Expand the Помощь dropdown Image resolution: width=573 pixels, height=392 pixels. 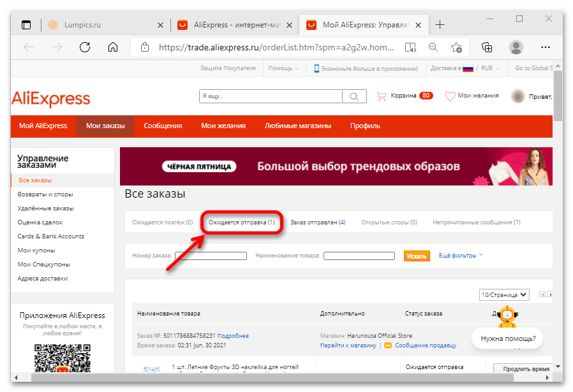point(283,68)
